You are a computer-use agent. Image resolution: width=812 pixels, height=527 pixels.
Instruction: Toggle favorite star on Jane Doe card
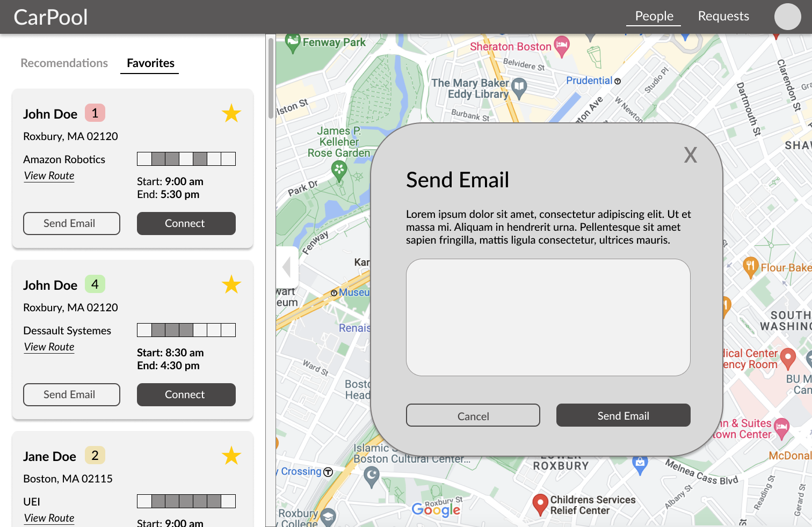(x=231, y=456)
